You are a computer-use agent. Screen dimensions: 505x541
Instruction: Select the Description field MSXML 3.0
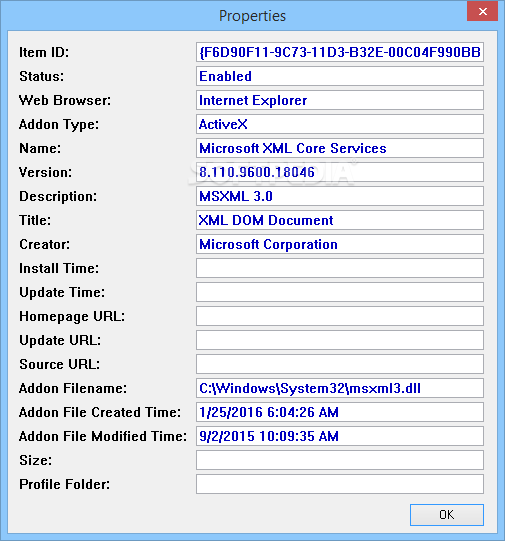pos(340,196)
